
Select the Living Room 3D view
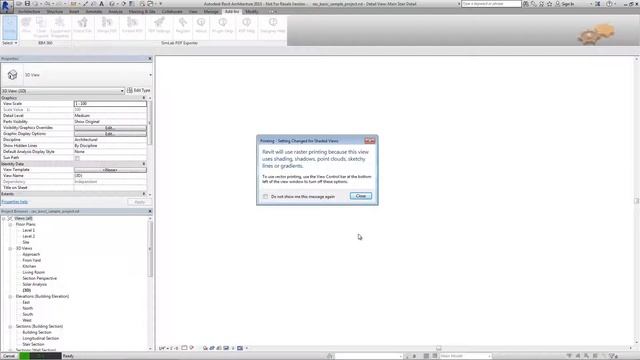click(x=33, y=272)
